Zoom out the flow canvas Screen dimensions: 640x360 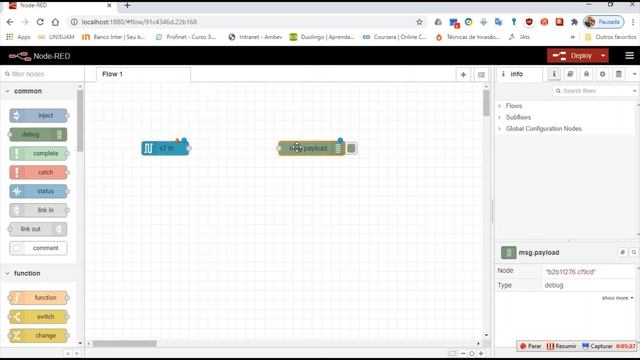pyautogui.click(x=463, y=353)
